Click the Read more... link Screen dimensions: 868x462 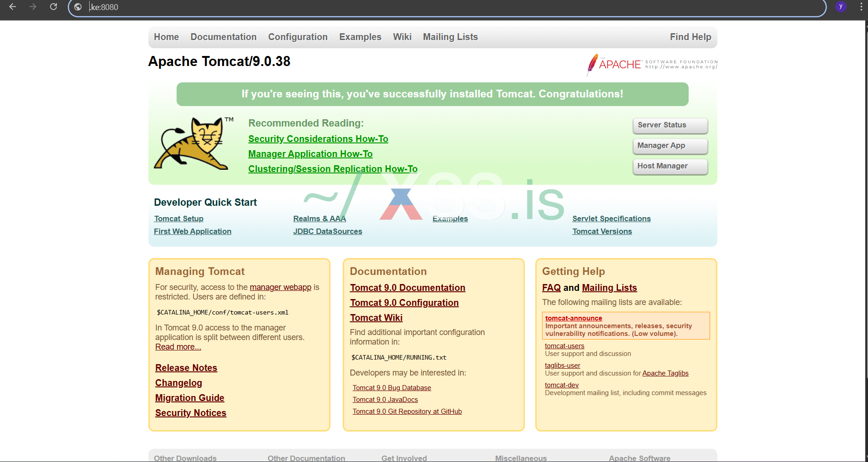pos(178,347)
